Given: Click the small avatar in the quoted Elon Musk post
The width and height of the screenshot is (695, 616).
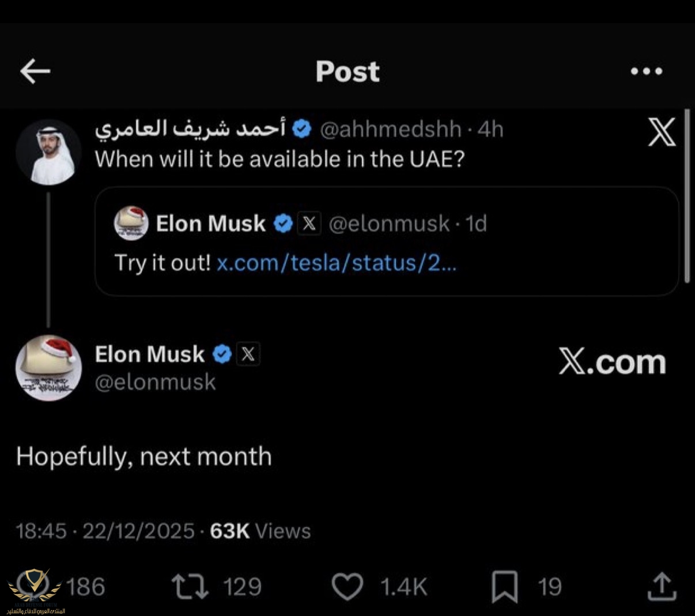Looking at the screenshot, I should (131, 223).
